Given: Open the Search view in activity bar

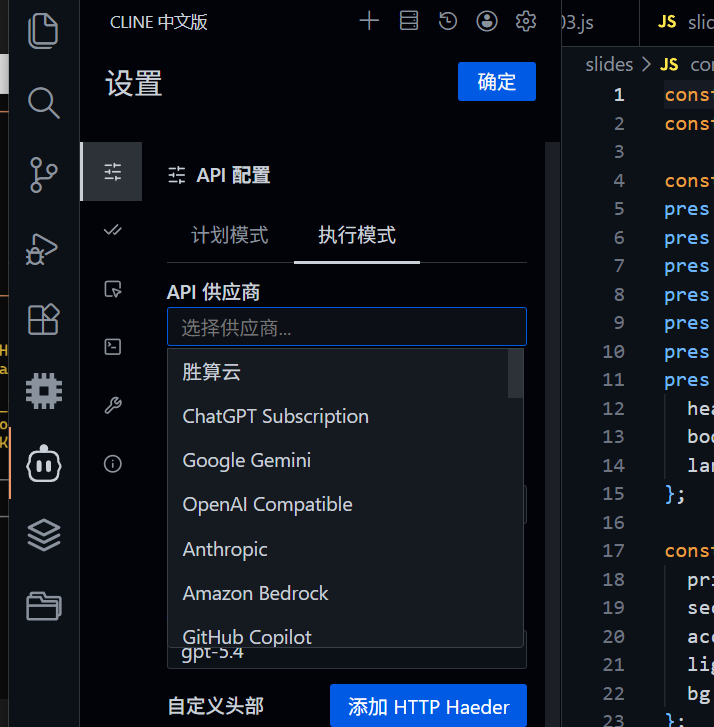Looking at the screenshot, I should (x=43, y=102).
